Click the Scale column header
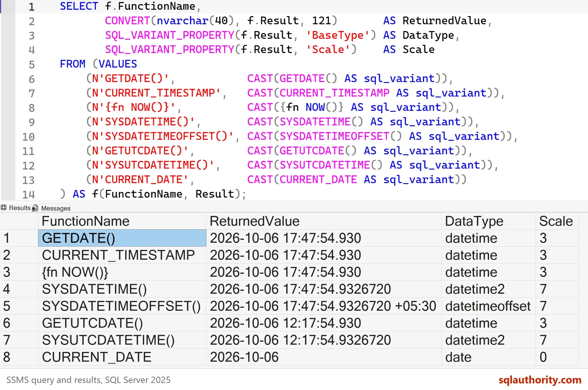Image resolution: width=588 pixels, height=390 pixels. coord(557,221)
